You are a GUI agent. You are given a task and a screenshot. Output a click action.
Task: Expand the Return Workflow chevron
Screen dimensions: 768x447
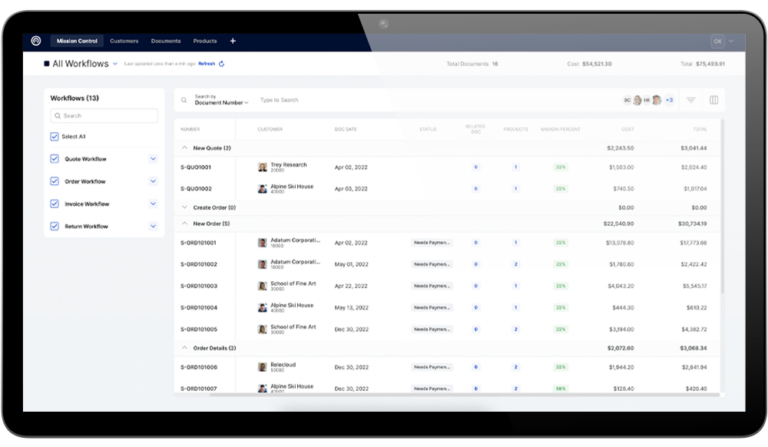(153, 226)
